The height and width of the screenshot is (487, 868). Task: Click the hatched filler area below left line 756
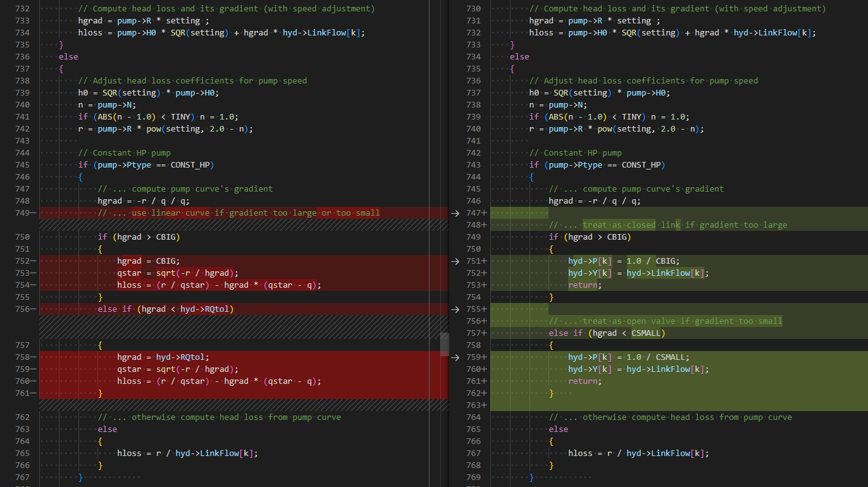(x=244, y=327)
